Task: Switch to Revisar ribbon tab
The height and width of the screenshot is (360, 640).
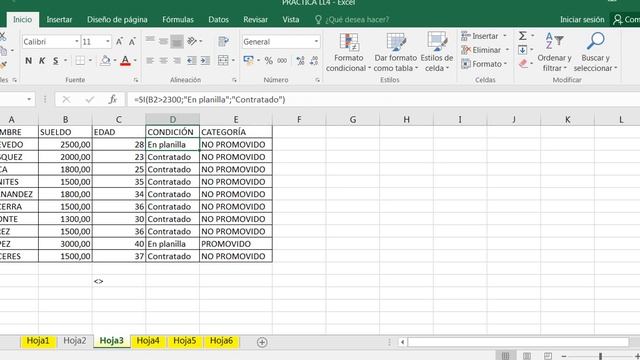Action: point(256,20)
